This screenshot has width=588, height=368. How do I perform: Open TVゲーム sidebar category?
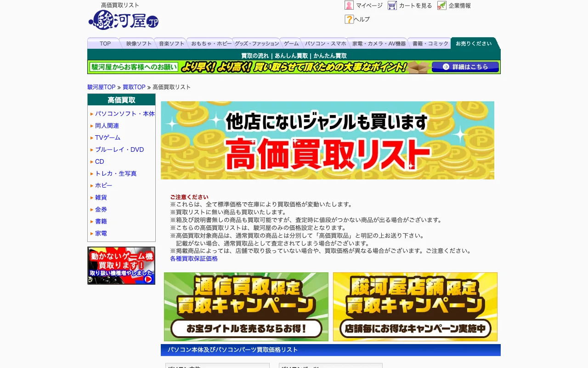[107, 138]
